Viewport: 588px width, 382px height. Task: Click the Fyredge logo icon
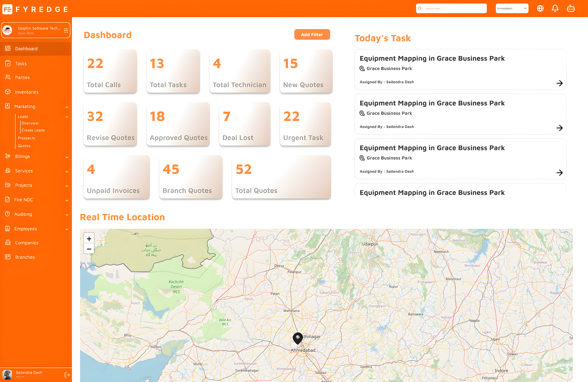coord(7,9)
